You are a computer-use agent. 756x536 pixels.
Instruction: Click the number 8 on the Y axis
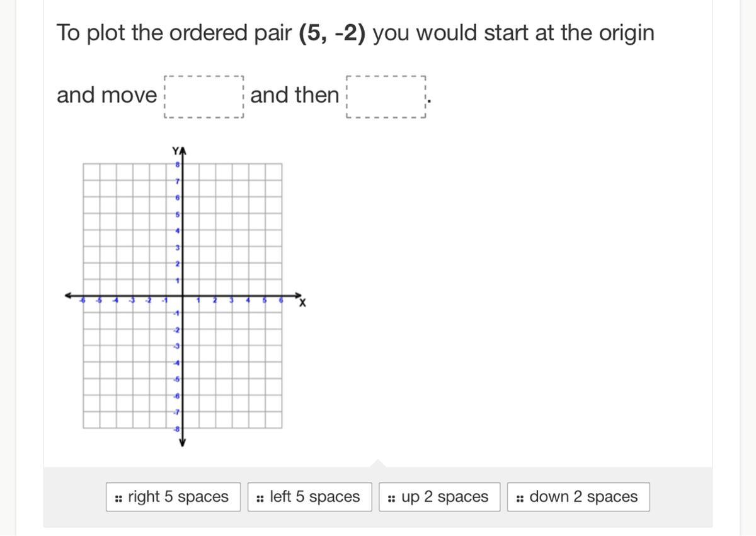click(178, 165)
